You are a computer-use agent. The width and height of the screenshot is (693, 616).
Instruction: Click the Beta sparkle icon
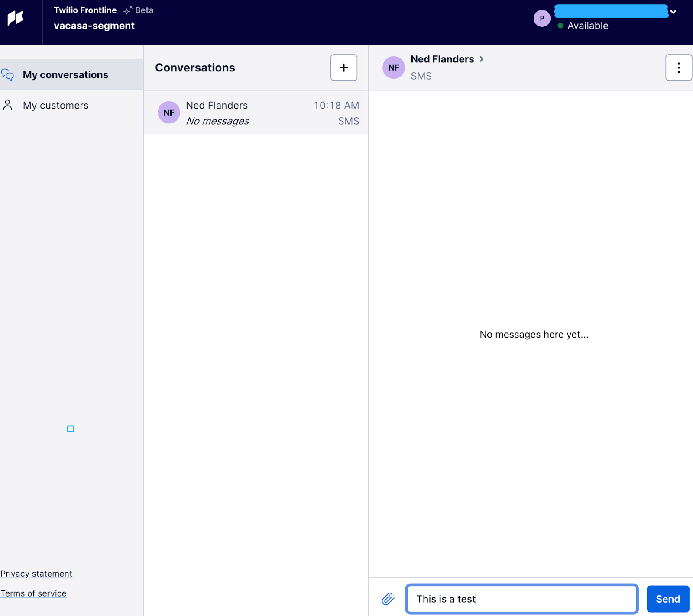(128, 10)
